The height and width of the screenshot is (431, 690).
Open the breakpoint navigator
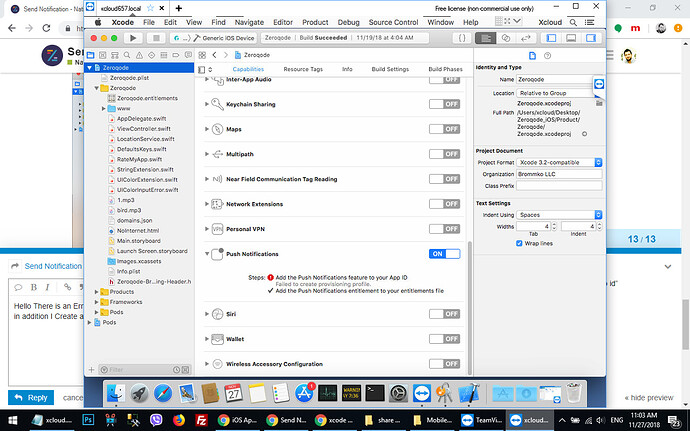176,55
